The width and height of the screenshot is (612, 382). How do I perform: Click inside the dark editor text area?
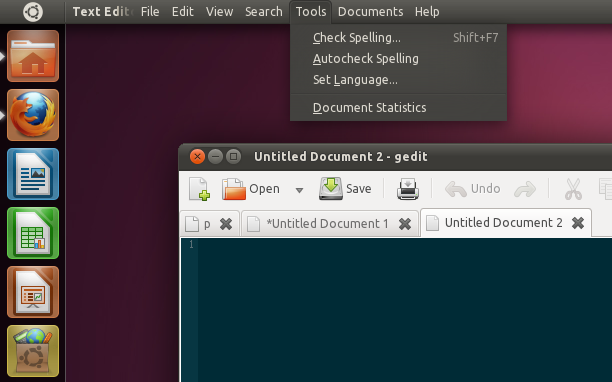405,310
